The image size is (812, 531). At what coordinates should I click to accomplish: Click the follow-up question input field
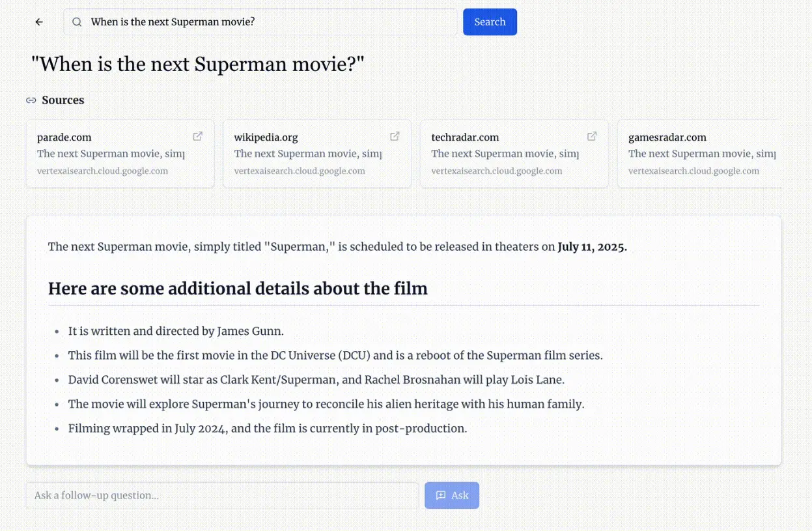[221, 495]
